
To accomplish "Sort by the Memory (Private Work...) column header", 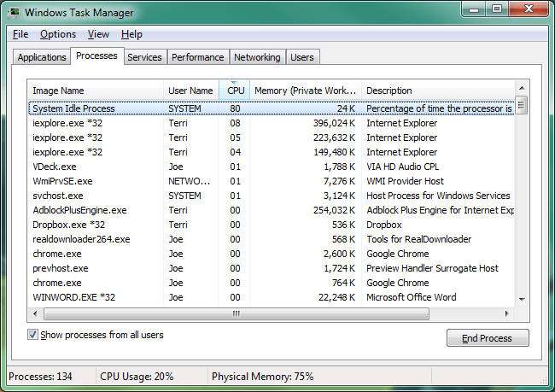I will pos(306,91).
